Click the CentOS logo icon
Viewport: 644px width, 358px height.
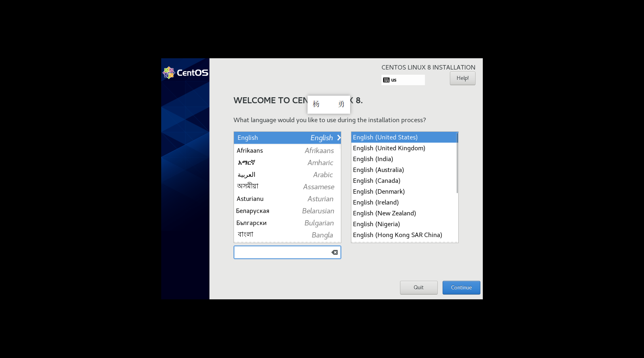(x=169, y=73)
